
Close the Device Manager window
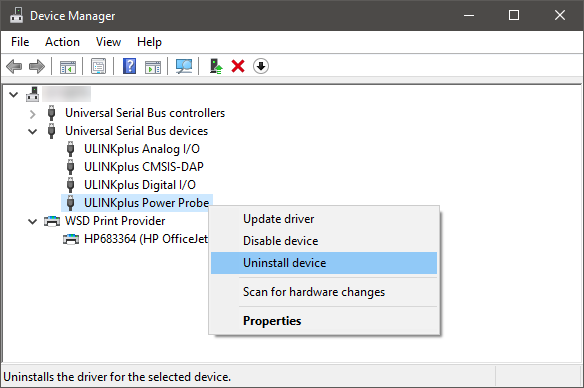(560, 15)
